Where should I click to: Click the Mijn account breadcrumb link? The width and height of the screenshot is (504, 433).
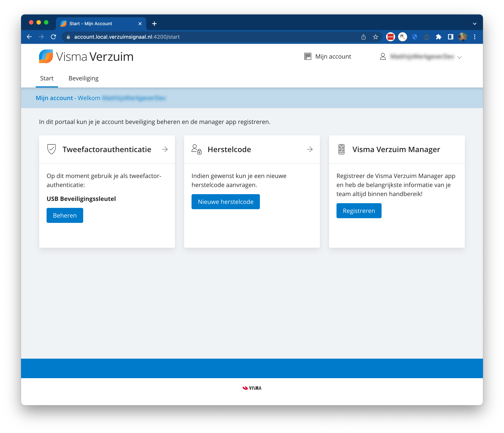coord(54,98)
